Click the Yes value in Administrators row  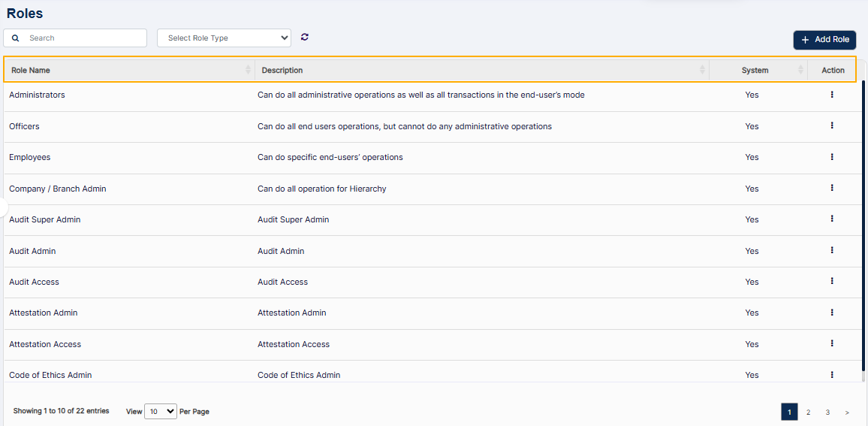pos(752,95)
